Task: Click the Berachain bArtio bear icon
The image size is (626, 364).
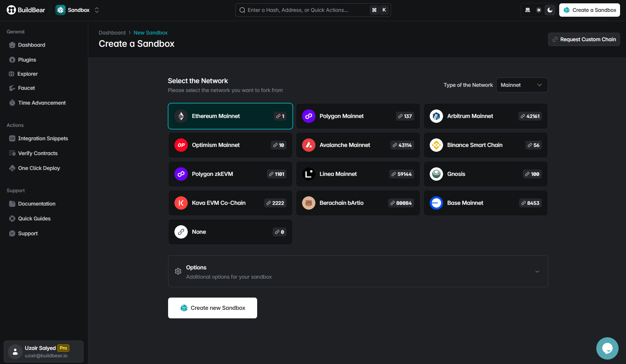Action: (308, 203)
